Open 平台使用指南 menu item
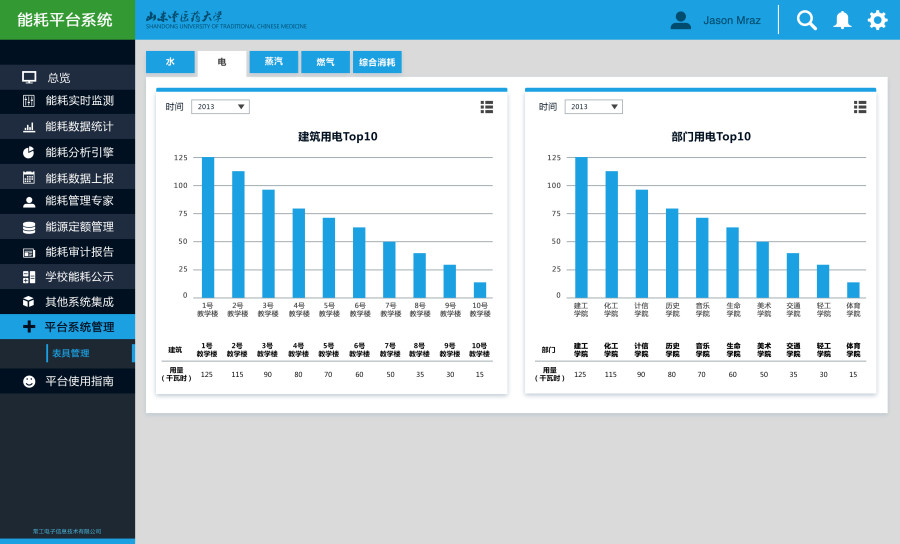 [67, 381]
